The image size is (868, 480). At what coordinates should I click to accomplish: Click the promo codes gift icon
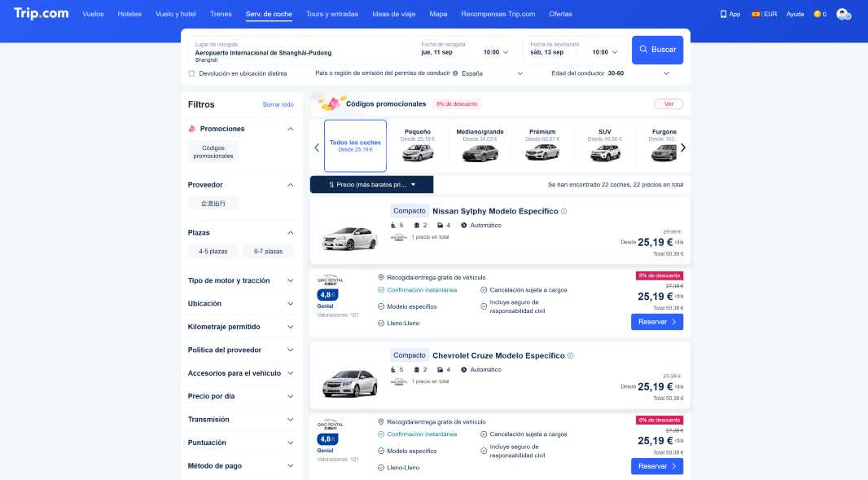point(331,103)
